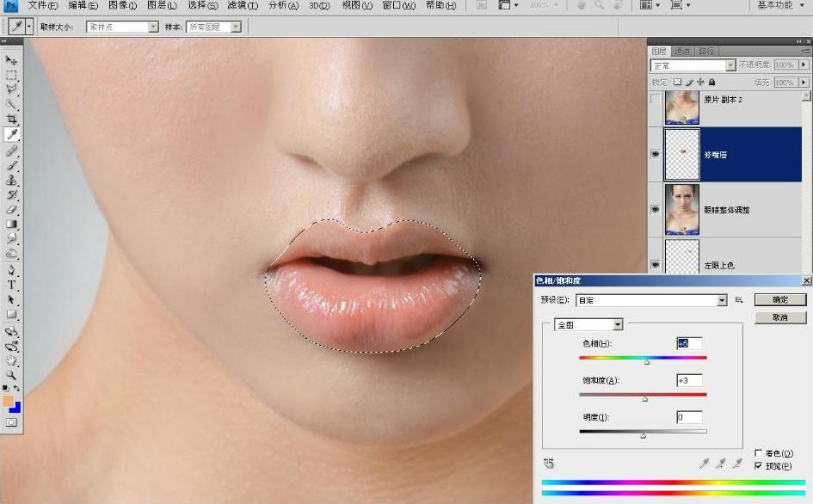Swap foreground and background colors
This screenshot has width=813, height=504.
click(x=17, y=388)
